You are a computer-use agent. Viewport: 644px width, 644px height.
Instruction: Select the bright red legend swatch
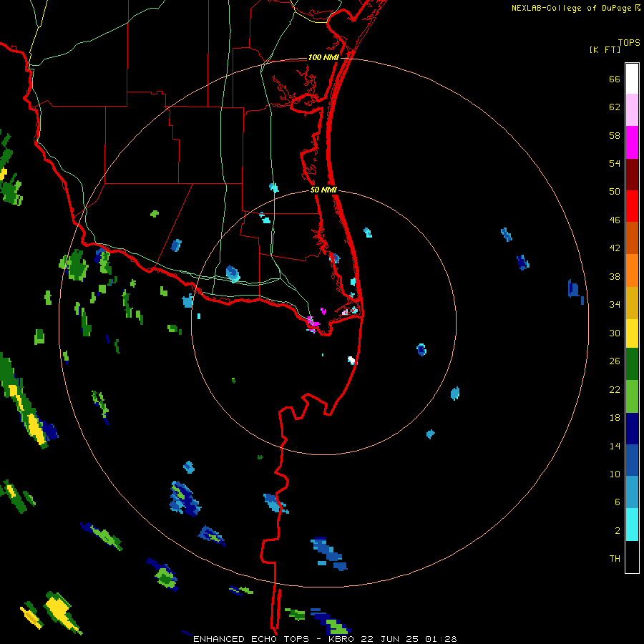click(632, 206)
